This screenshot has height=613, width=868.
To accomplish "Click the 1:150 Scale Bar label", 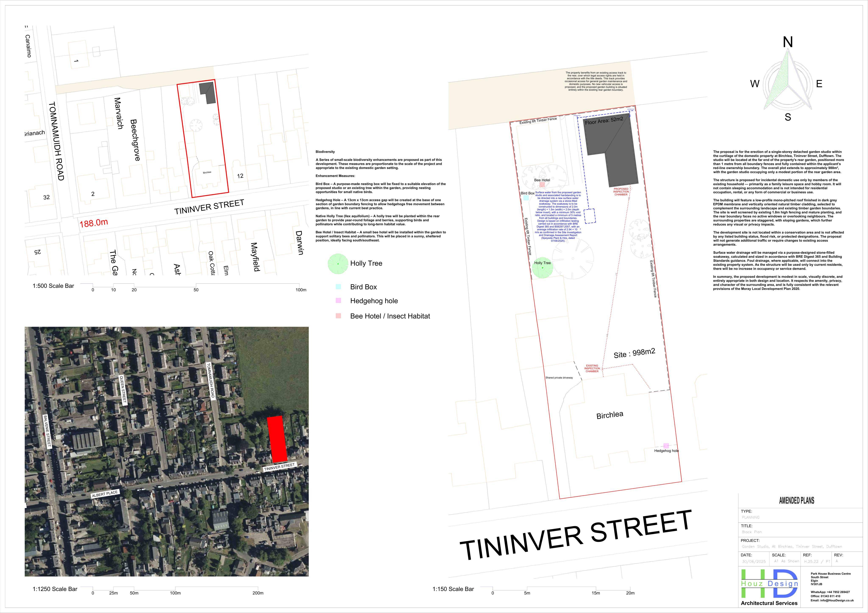I will click(x=453, y=589).
